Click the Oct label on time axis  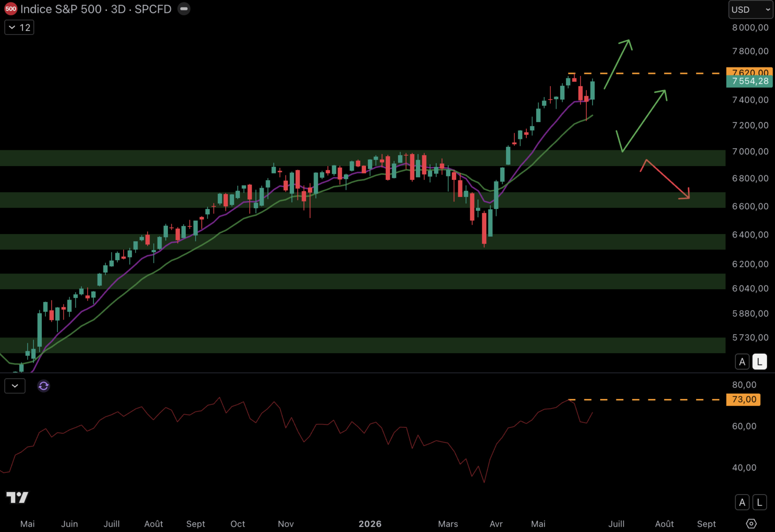237,524
